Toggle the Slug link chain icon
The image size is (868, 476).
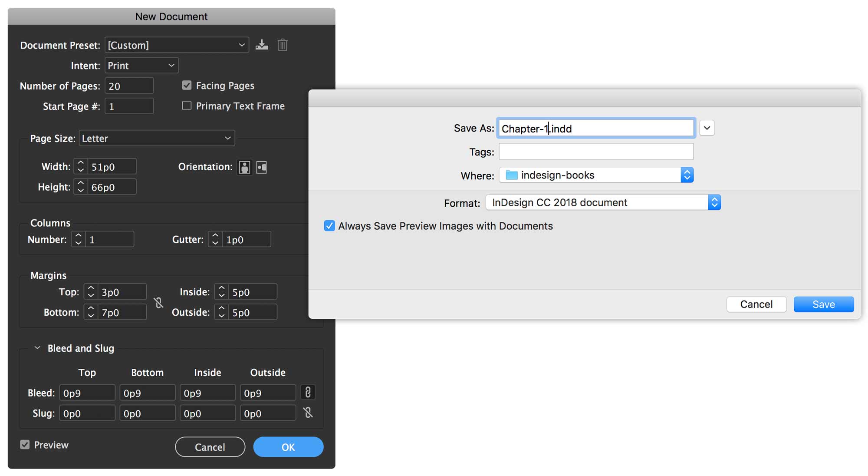308,413
